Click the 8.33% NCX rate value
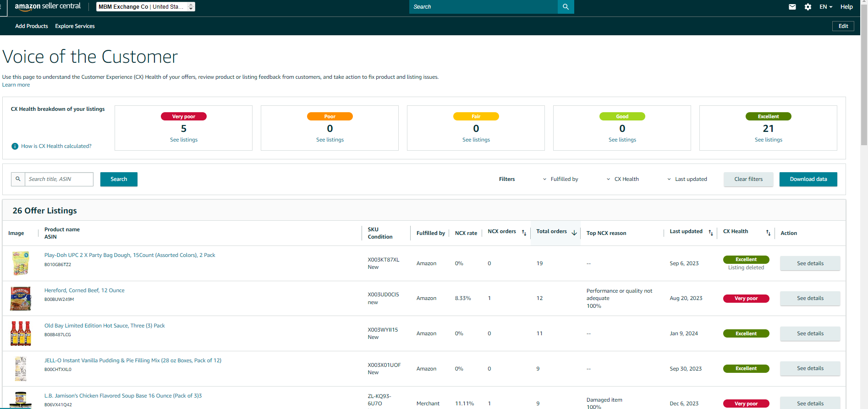 (463, 298)
